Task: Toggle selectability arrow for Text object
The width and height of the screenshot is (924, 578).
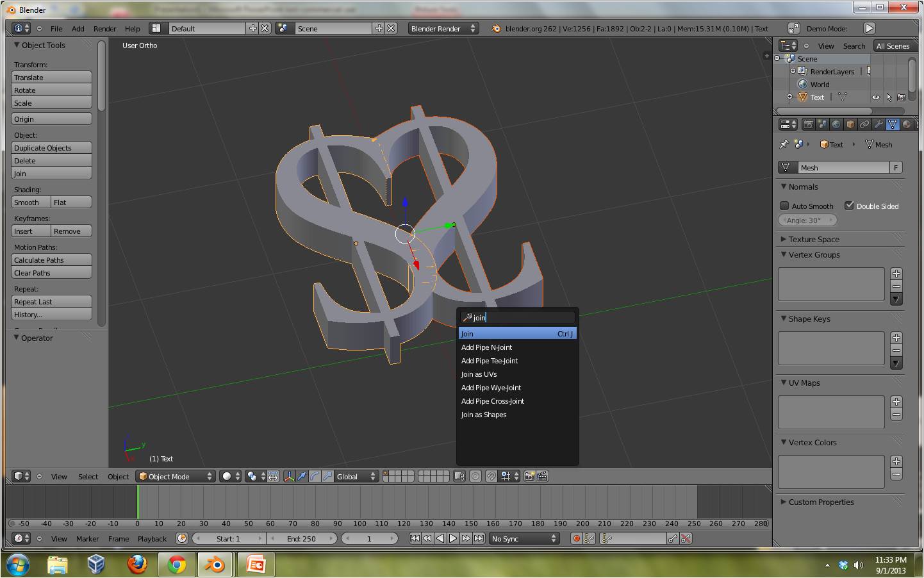Action: tap(889, 97)
